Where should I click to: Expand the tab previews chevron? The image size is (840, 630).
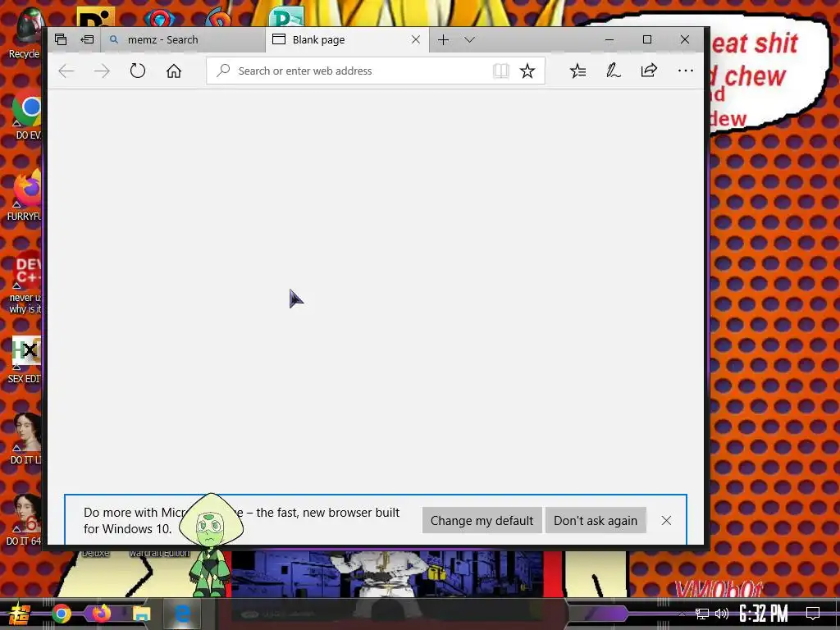pyautogui.click(x=469, y=39)
